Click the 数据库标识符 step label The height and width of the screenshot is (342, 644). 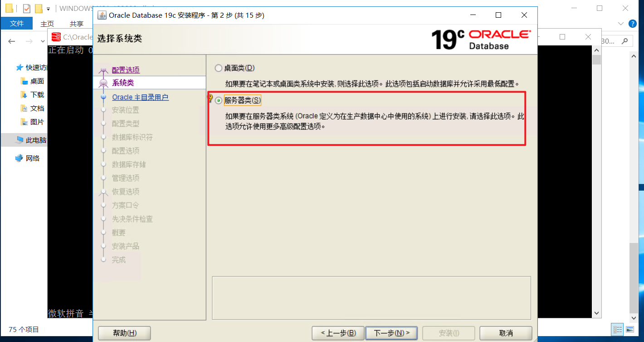132,137
